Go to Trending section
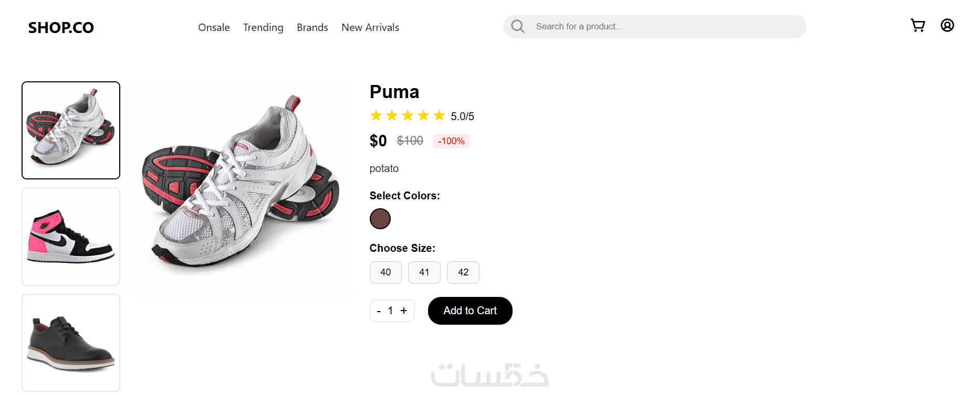Screen dimensions: 980x395 (x=263, y=27)
